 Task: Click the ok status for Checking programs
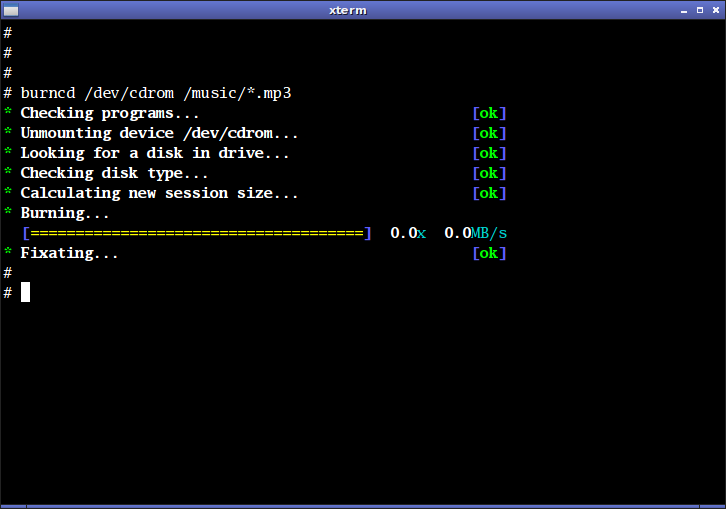tap(489, 113)
